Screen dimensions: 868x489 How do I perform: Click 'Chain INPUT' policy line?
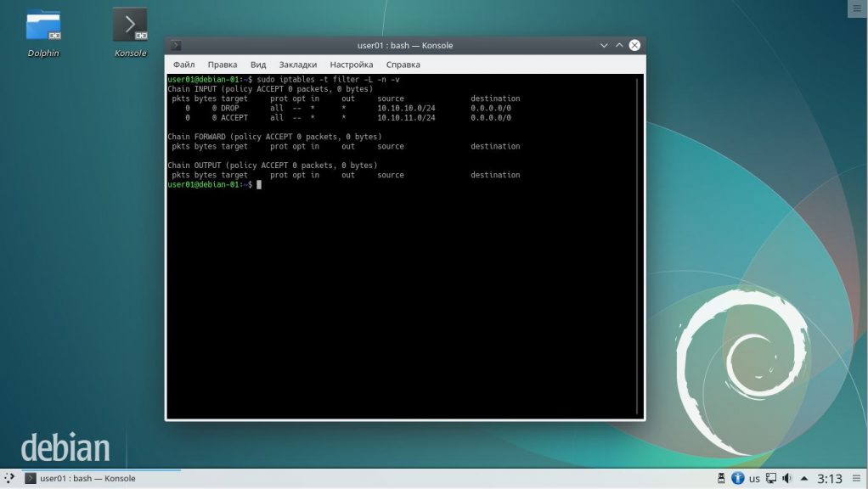270,88
